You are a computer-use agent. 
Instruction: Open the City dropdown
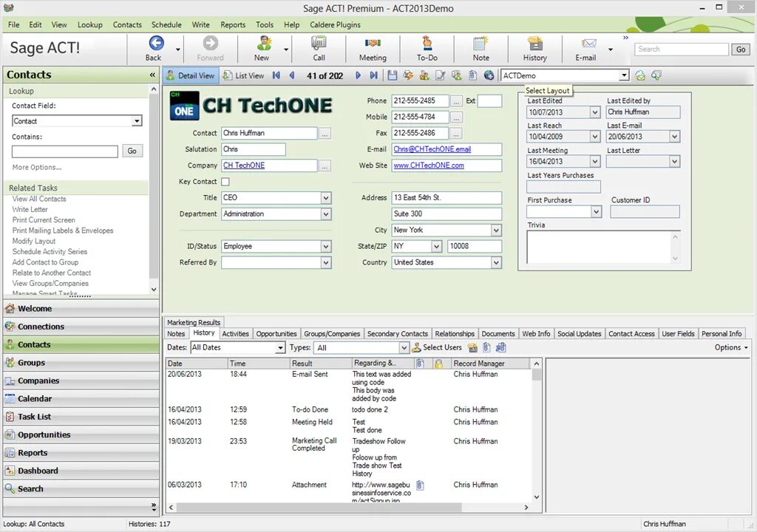496,231
